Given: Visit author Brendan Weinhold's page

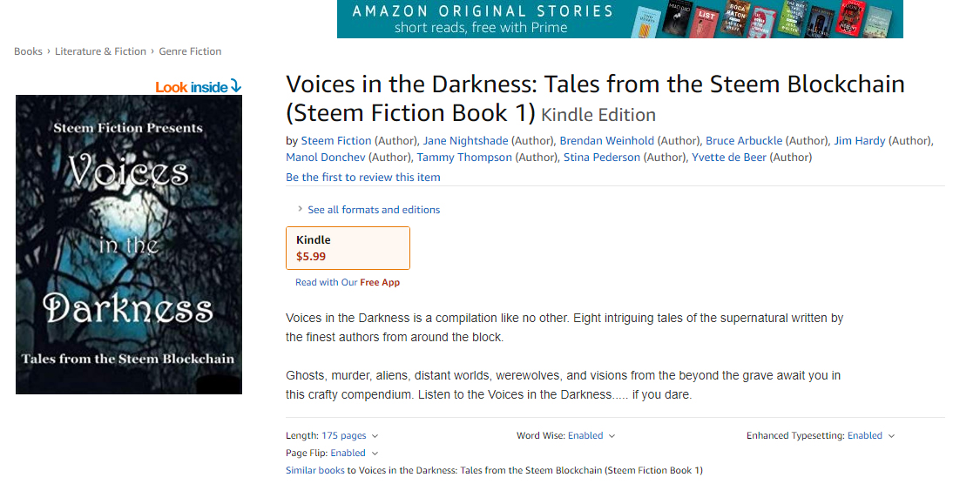Looking at the screenshot, I should pyautogui.click(x=606, y=140).
